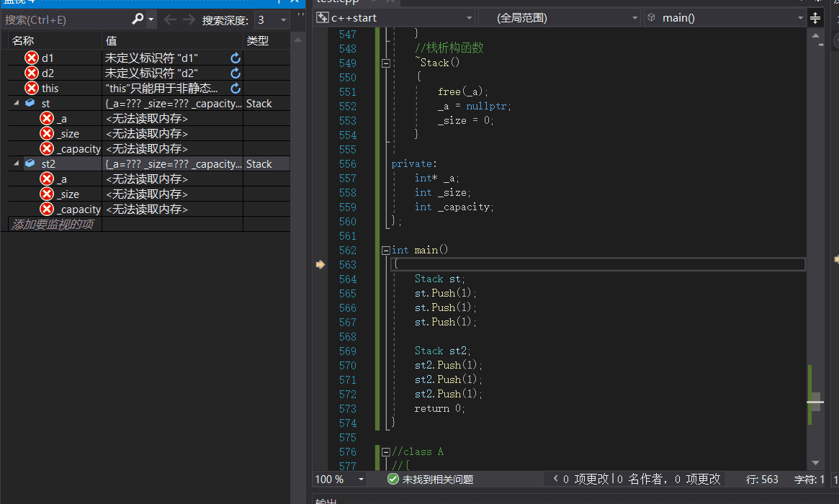Click the watch search input field
Image resolution: width=839 pixels, height=504 pixels.
65,19
